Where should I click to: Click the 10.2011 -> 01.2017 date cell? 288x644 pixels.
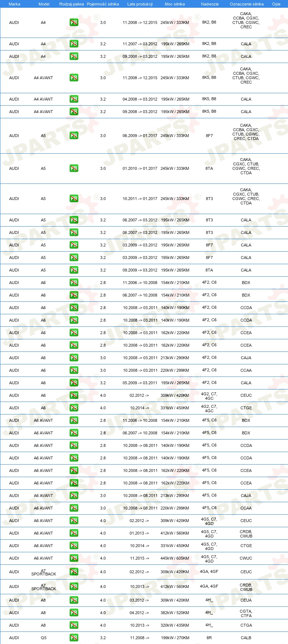tap(140, 199)
